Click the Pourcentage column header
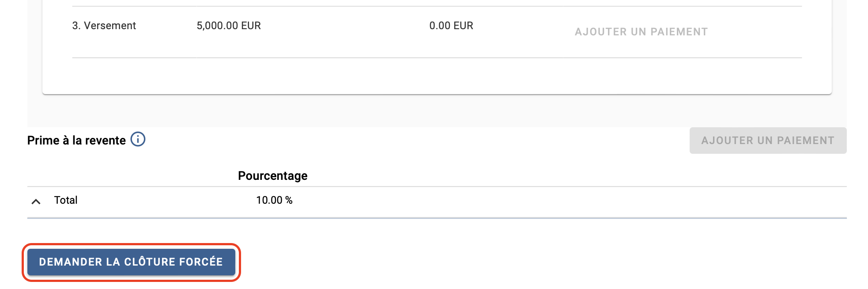868x289 pixels. coord(272,176)
